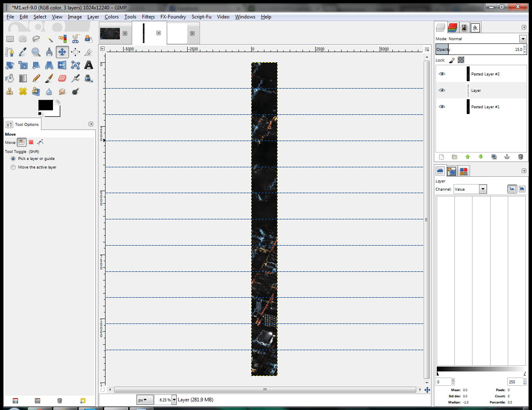The image size is (532, 410).
Task: Select the Free Select lasso tool
Action: pos(36,39)
